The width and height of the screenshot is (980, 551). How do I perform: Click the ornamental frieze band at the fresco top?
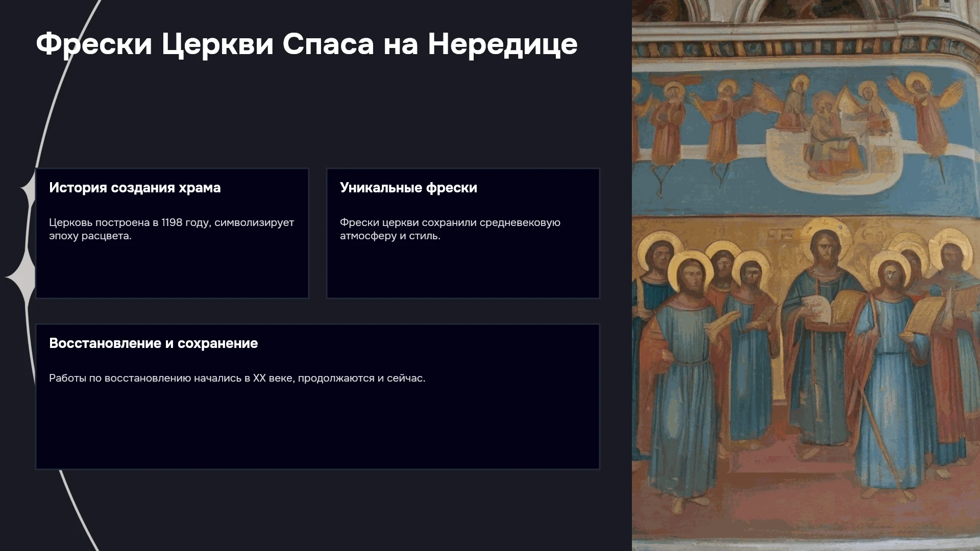click(806, 49)
